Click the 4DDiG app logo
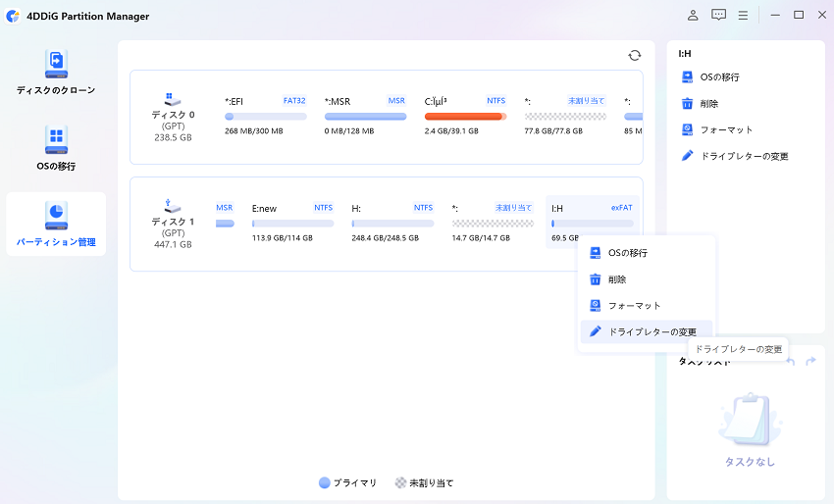This screenshot has width=834, height=504. coord(13,16)
